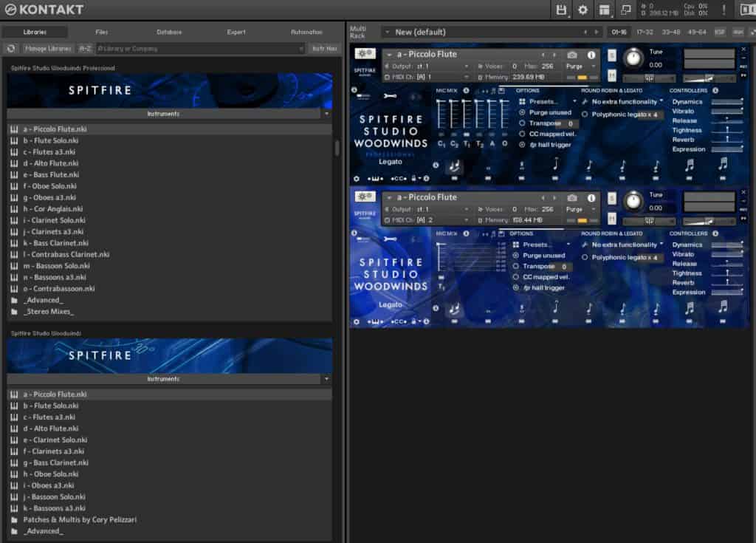Image resolution: width=756 pixels, height=543 pixels.
Task: Toggle Purge unused in second instrument
Action: (515, 256)
